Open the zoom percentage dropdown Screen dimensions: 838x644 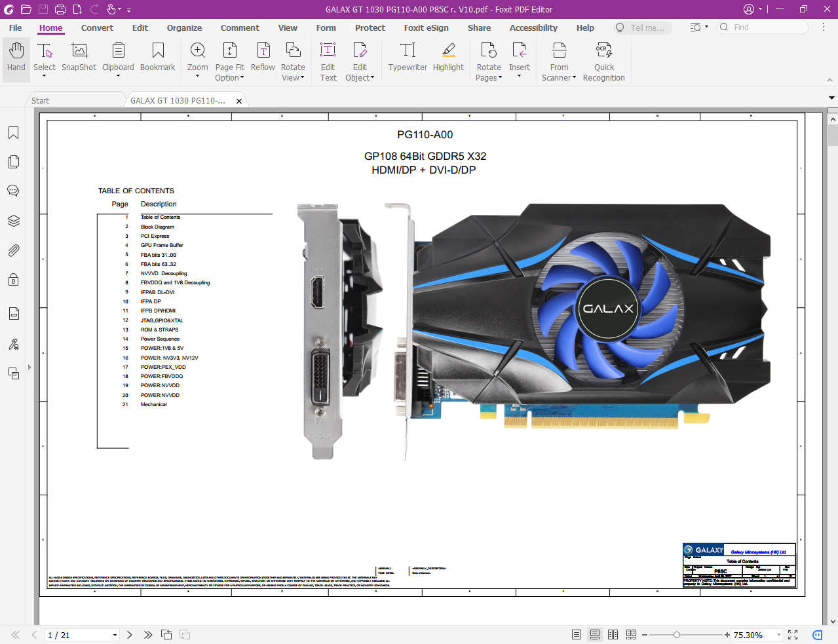click(x=779, y=635)
